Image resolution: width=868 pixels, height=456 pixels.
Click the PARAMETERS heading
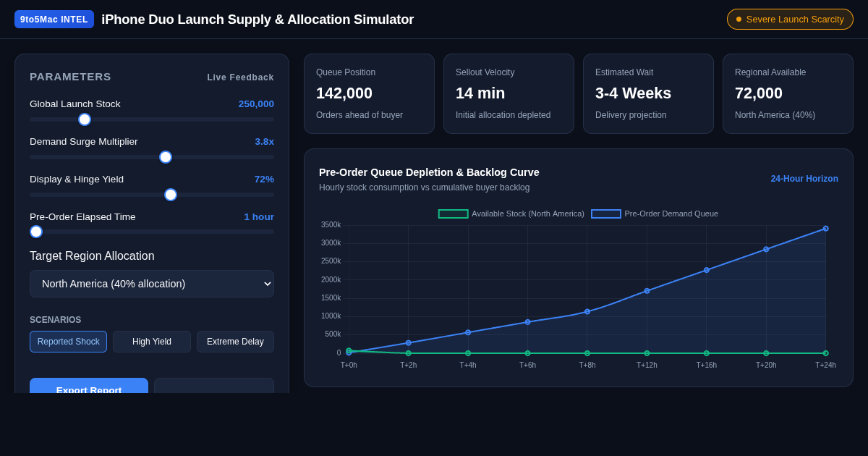pos(70,77)
